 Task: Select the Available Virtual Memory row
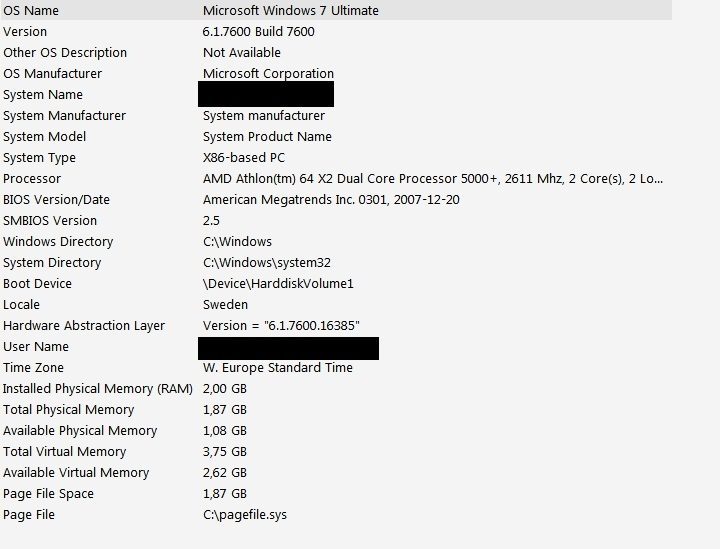(x=76, y=473)
